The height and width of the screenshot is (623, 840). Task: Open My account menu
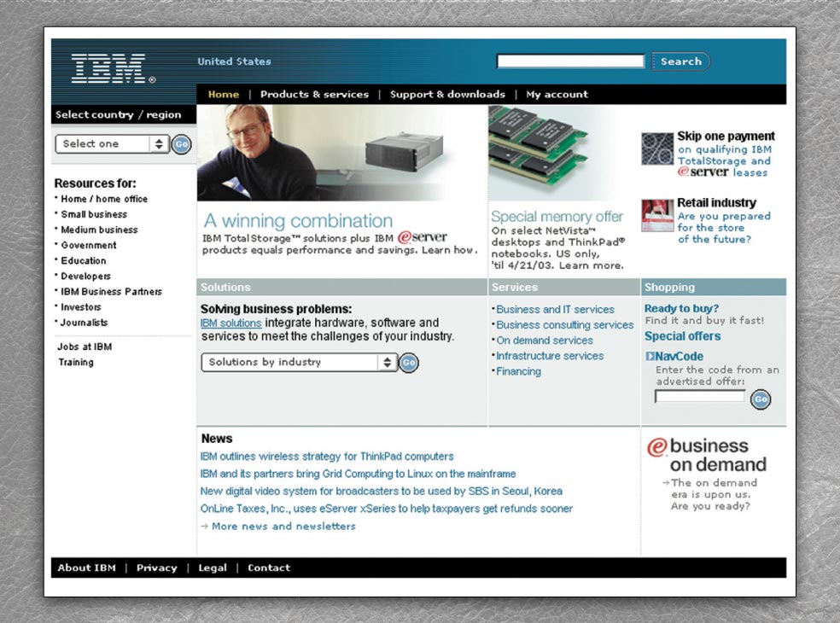click(557, 94)
